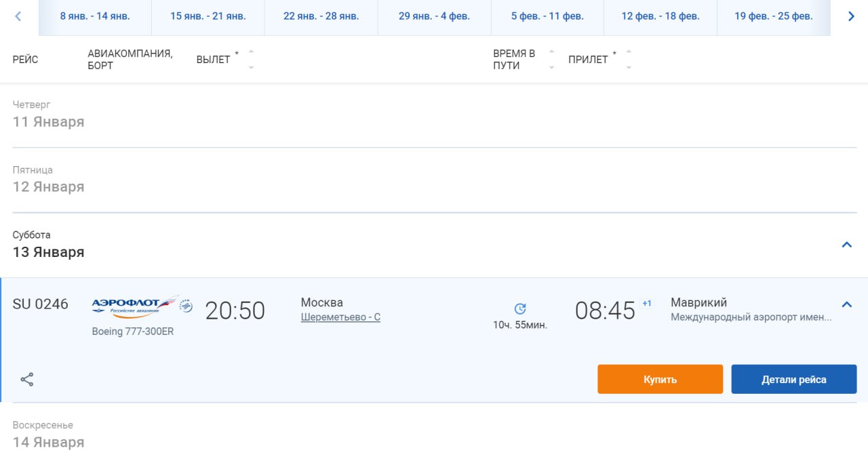Click the share icon for flight SU 0246

(27, 380)
